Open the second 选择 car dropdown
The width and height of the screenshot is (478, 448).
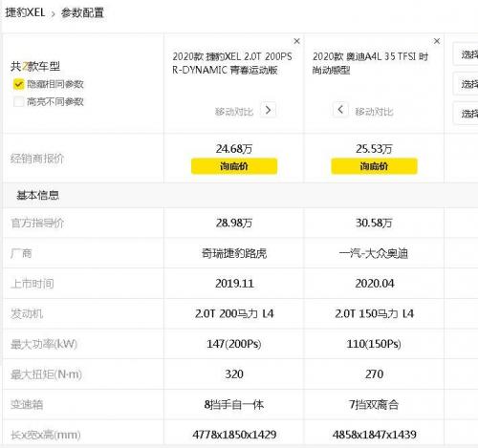click(466, 84)
